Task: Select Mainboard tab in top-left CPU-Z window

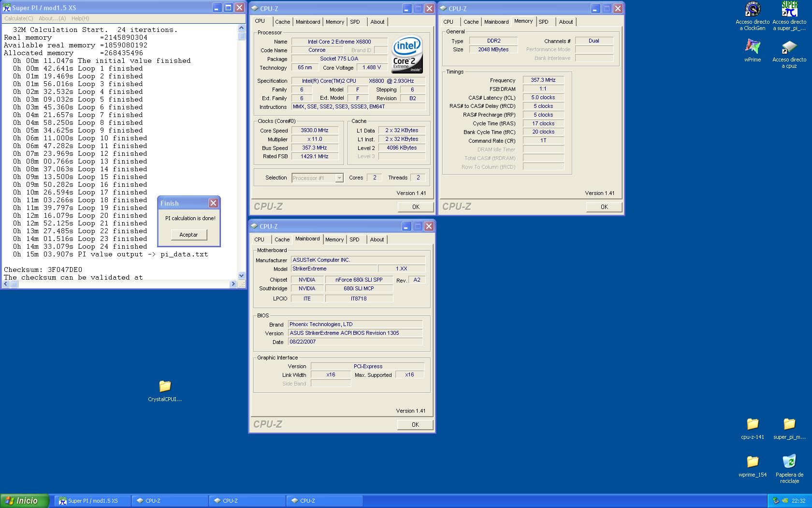Action: [x=308, y=22]
